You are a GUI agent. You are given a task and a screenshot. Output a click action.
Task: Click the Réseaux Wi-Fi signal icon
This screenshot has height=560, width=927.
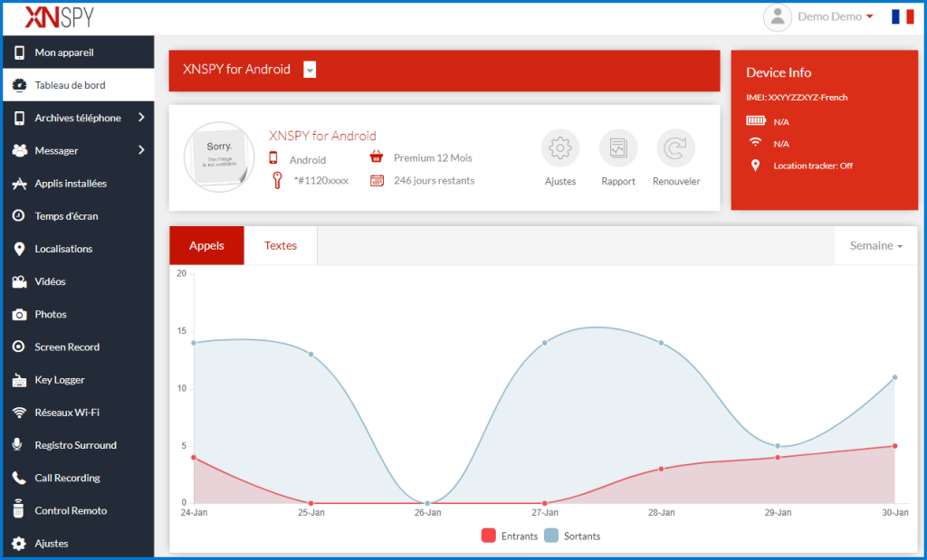(20, 413)
